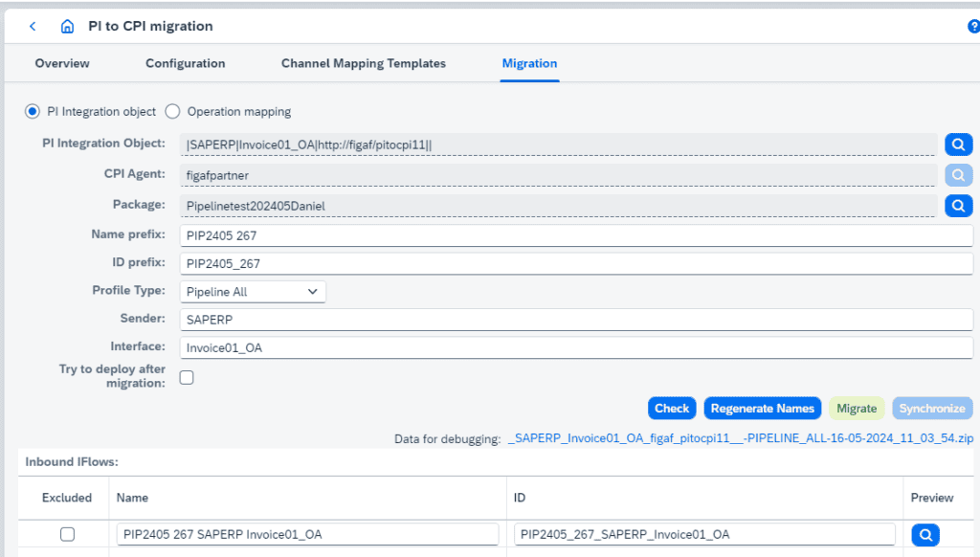Select Operation mapping radio button

[172, 111]
